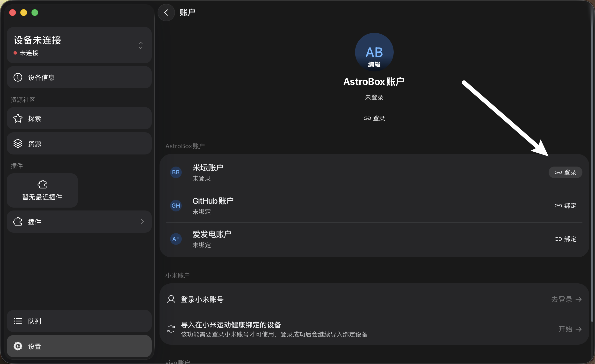Open 设备信息 in the sidebar
595x364 pixels.
pyautogui.click(x=79, y=77)
